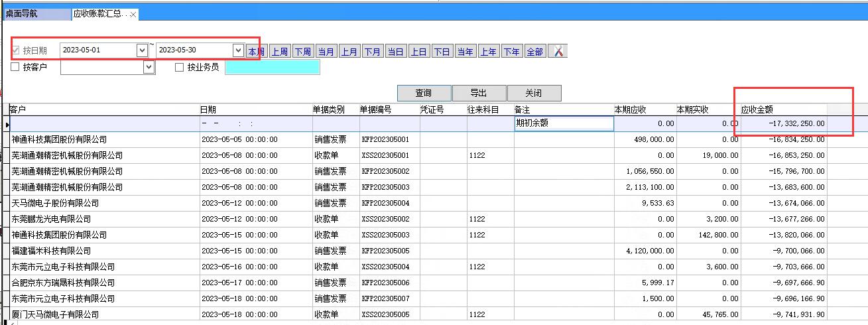Expand the end date 2023-05-30 dropdown
Image resolution: width=868 pixels, height=325 pixels.
click(x=238, y=50)
